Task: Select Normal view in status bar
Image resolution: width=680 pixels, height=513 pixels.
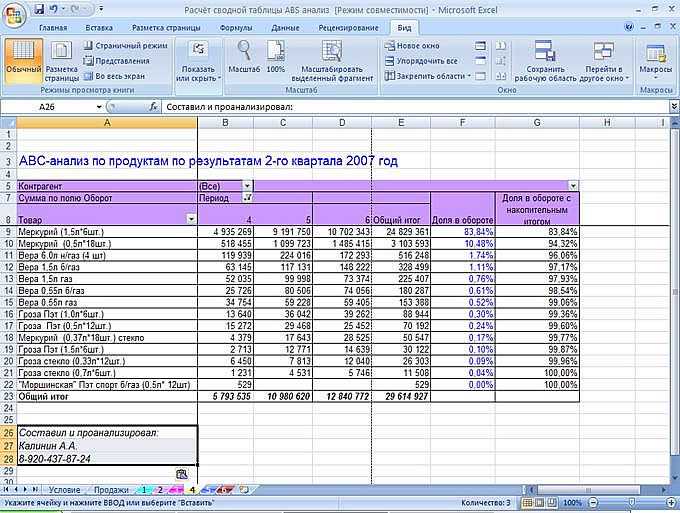Action: click(x=527, y=503)
